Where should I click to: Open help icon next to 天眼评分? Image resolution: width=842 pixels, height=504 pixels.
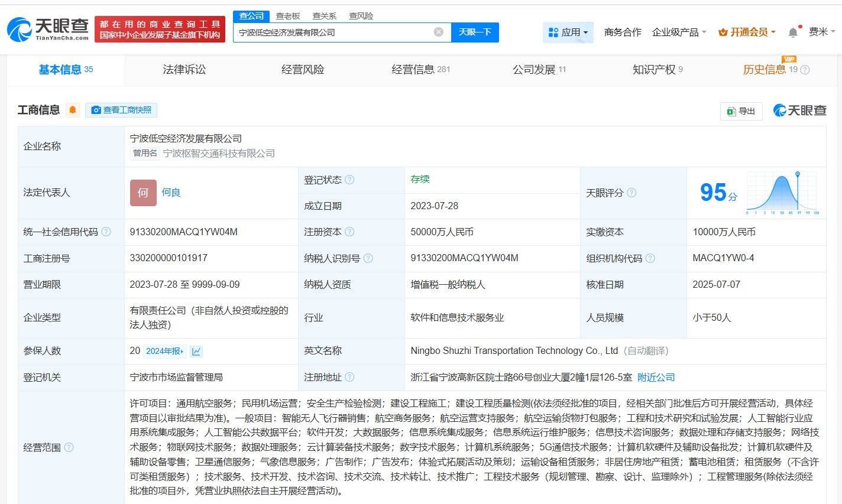pyautogui.click(x=631, y=193)
